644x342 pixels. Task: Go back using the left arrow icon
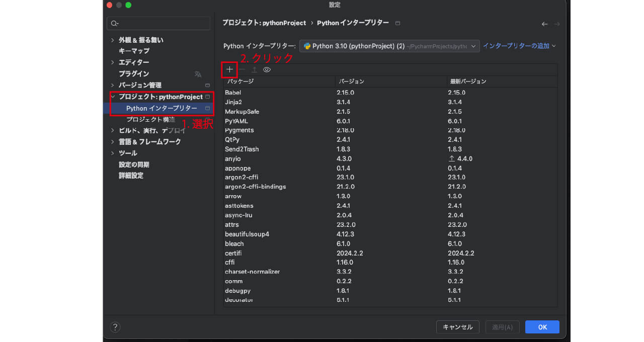coord(544,24)
